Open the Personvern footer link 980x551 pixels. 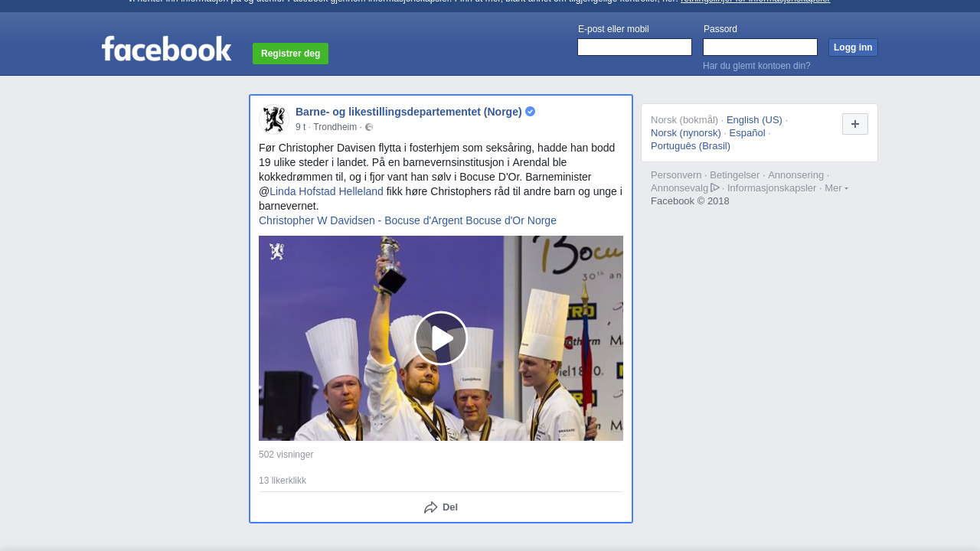676,175
